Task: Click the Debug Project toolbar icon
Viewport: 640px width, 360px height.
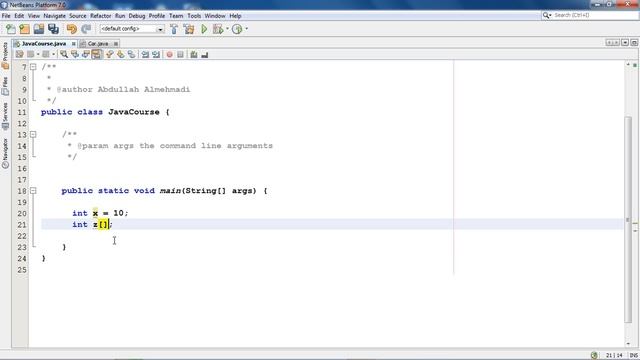Action: click(x=218, y=29)
